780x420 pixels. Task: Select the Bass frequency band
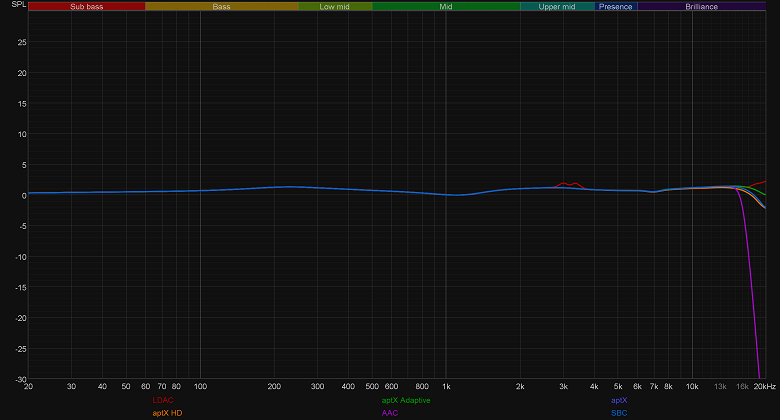(221, 6)
